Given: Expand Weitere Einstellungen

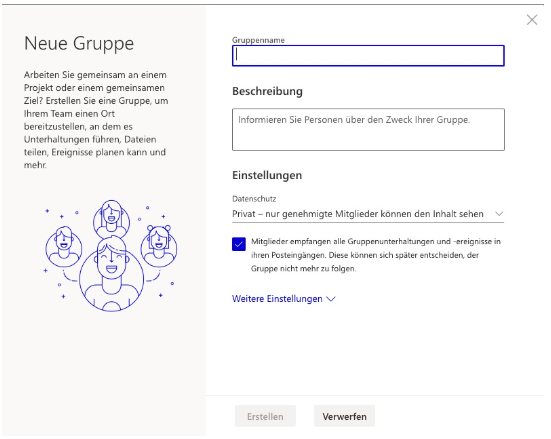Looking at the screenshot, I should (x=284, y=299).
